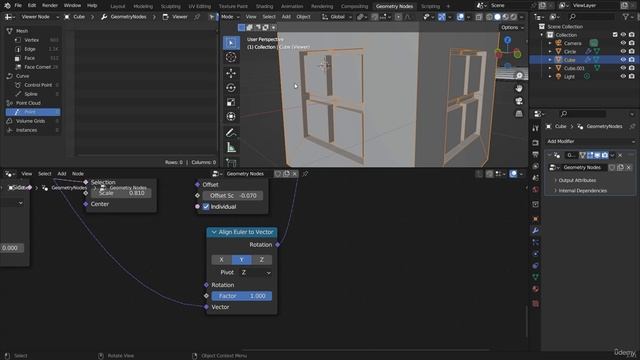Image resolution: width=640 pixels, height=360 pixels.
Task: Pin the geometry node tree
Action: click(305, 174)
